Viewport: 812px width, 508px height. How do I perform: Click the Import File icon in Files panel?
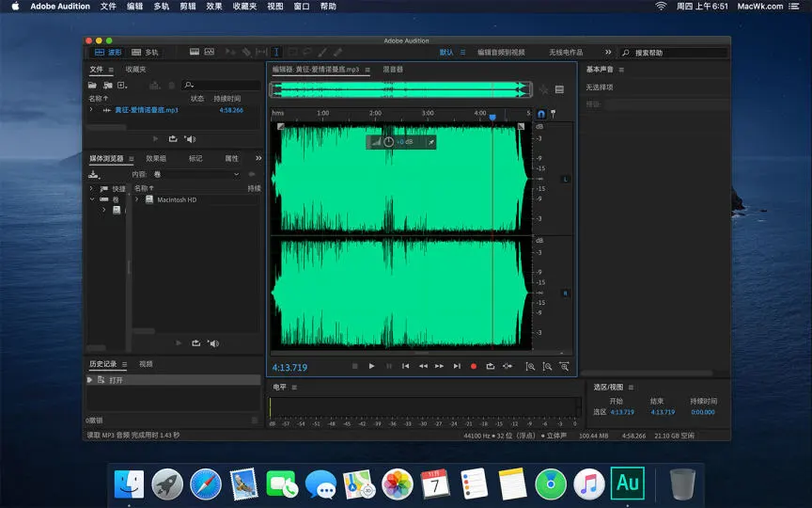(108, 85)
